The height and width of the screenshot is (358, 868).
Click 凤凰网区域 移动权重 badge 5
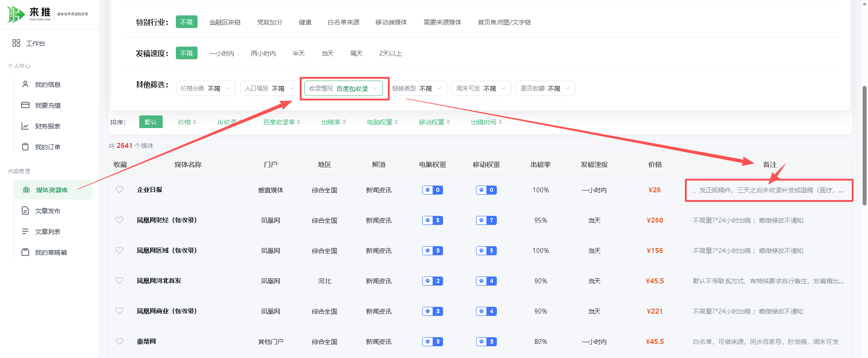[x=486, y=251]
